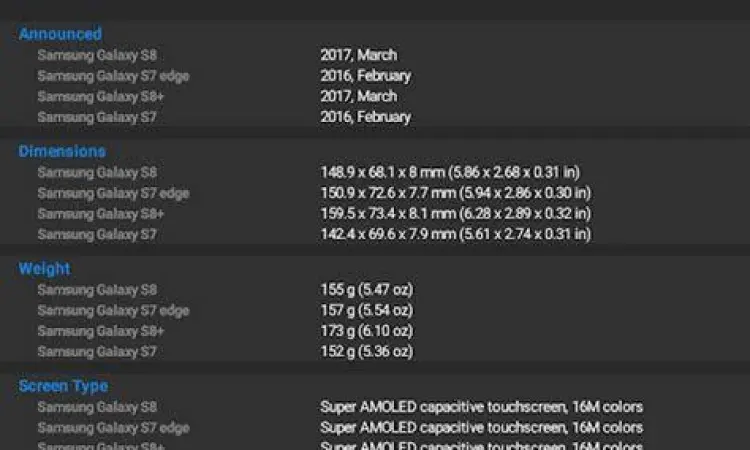Click the Screen Type section heading
750x450 pixels.
(x=63, y=385)
